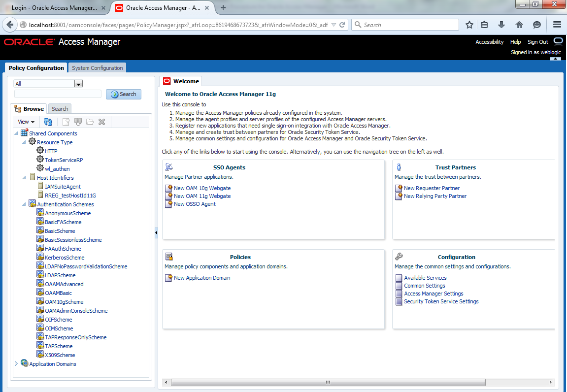Click the SSO Agents satellite icon

[169, 167]
